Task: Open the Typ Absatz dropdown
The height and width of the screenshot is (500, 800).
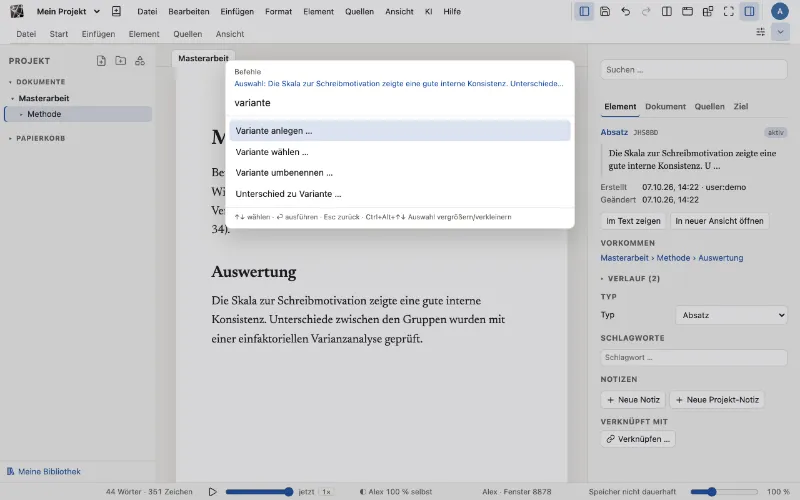Action: 731,315
